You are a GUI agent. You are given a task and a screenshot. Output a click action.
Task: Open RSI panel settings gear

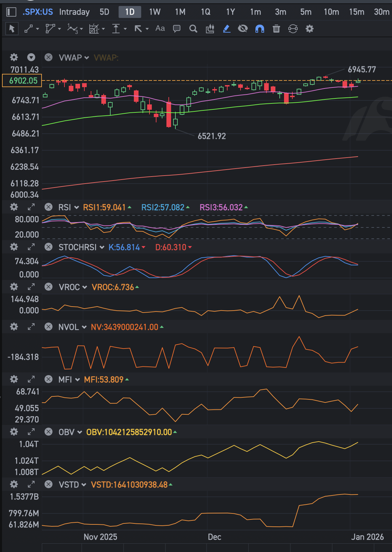14,207
